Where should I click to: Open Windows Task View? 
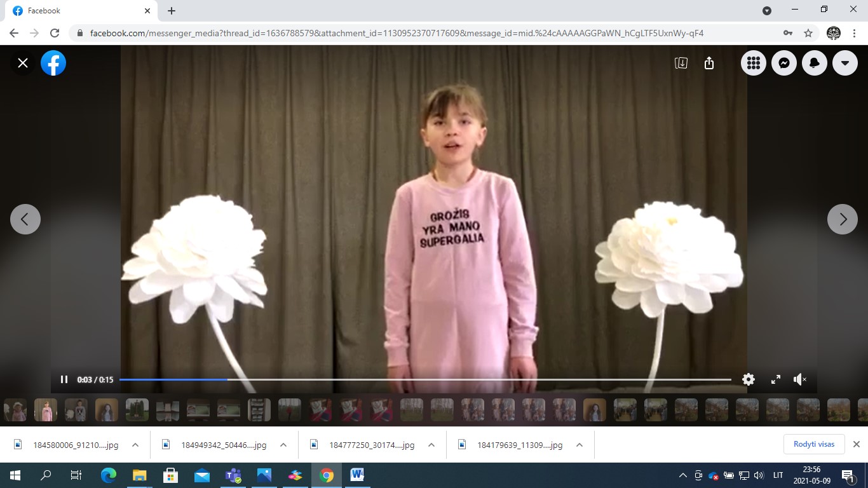tap(76, 475)
